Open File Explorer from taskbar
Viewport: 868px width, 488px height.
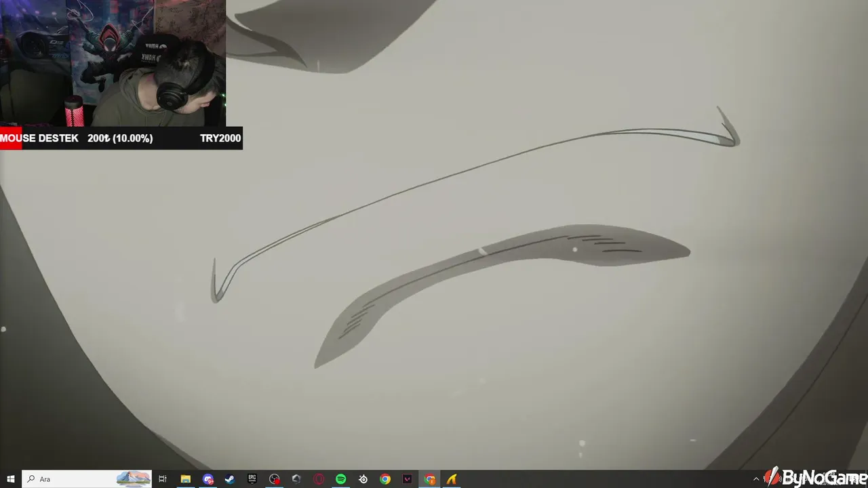point(185,479)
